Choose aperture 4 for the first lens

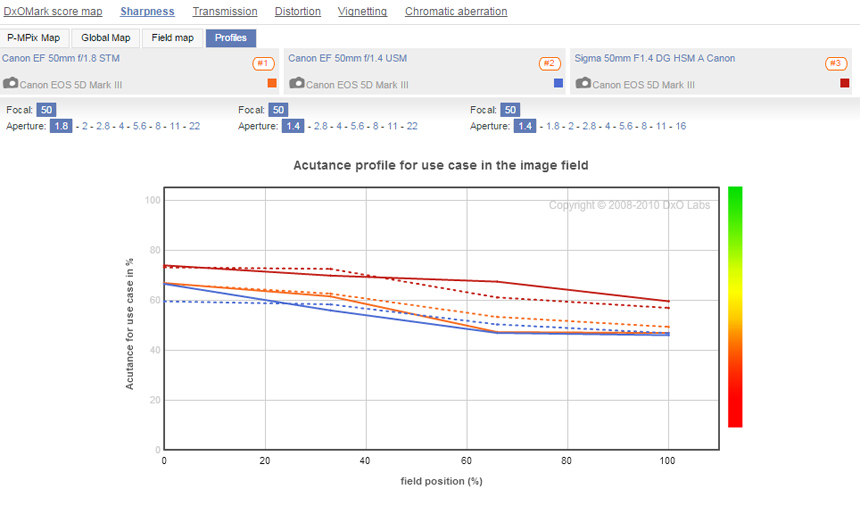(x=122, y=126)
